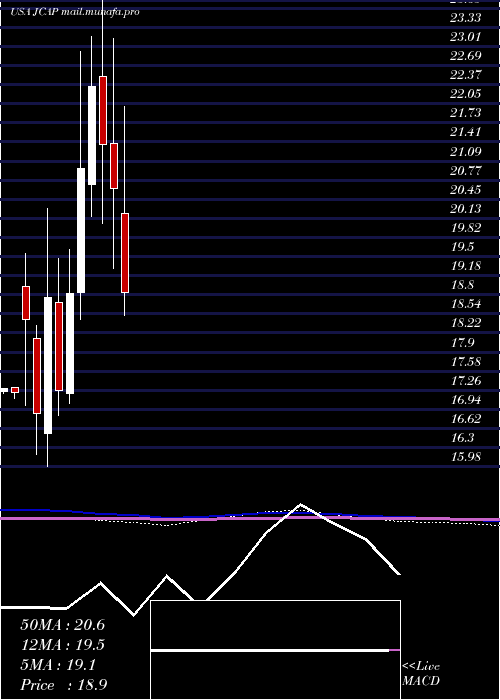Select the 19.5 label on price axis

point(462,247)
